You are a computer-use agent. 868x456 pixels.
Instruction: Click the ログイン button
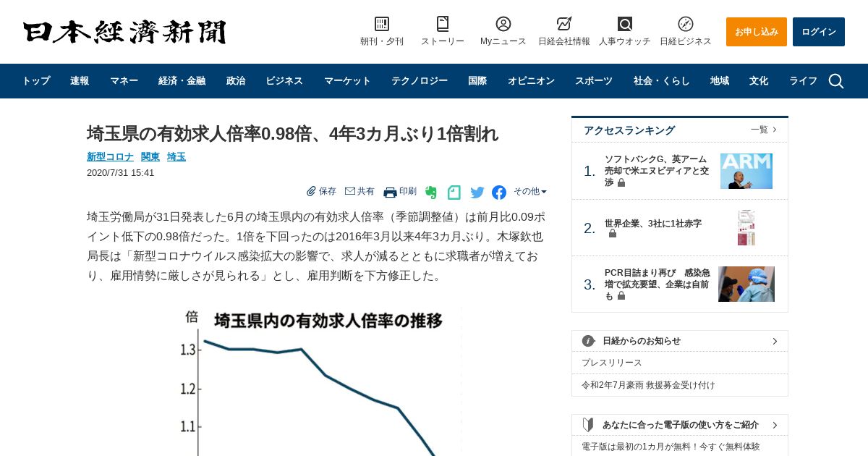coord(819,32)
